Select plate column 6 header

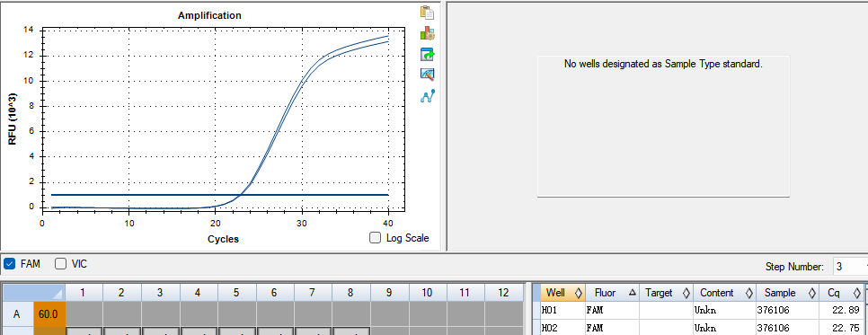pos(275,293)
